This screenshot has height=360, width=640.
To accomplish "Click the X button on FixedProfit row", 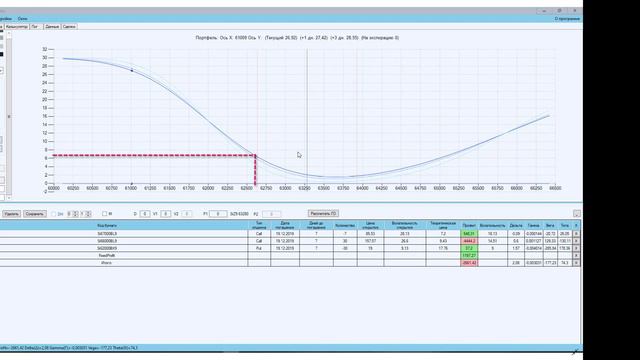I will click(x=576, y=256).
